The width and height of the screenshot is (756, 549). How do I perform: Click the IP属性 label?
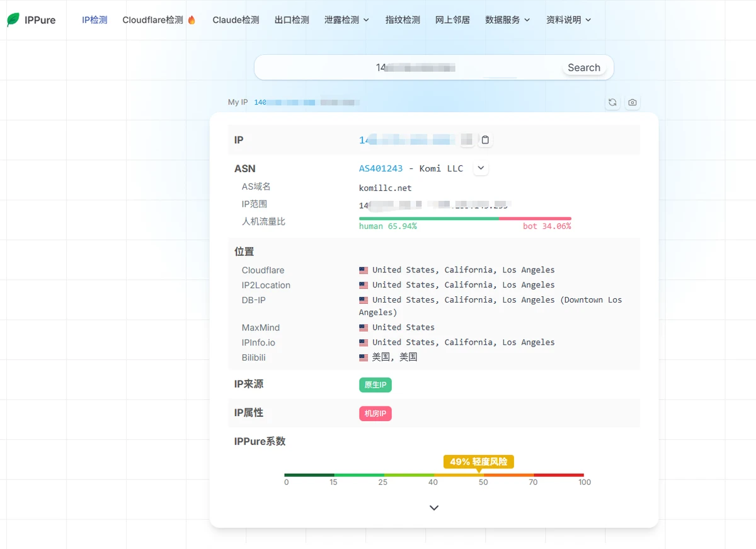point(249,413)
